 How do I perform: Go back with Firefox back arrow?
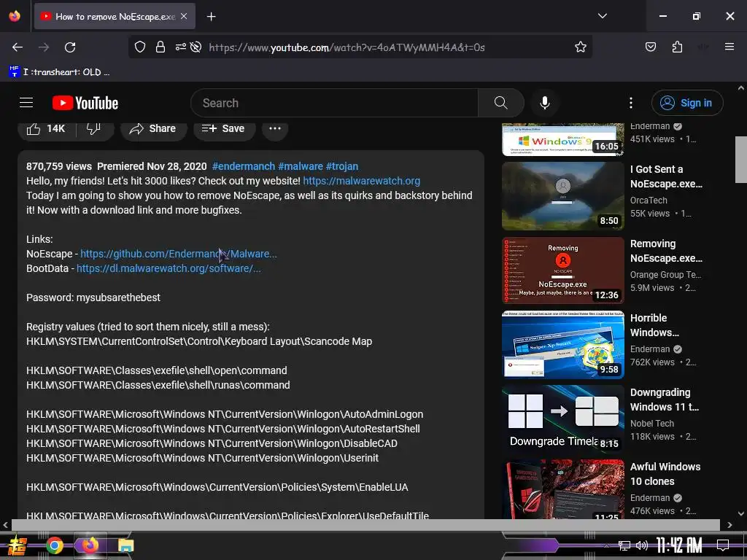pyautogui.click(x=18, y=47)
